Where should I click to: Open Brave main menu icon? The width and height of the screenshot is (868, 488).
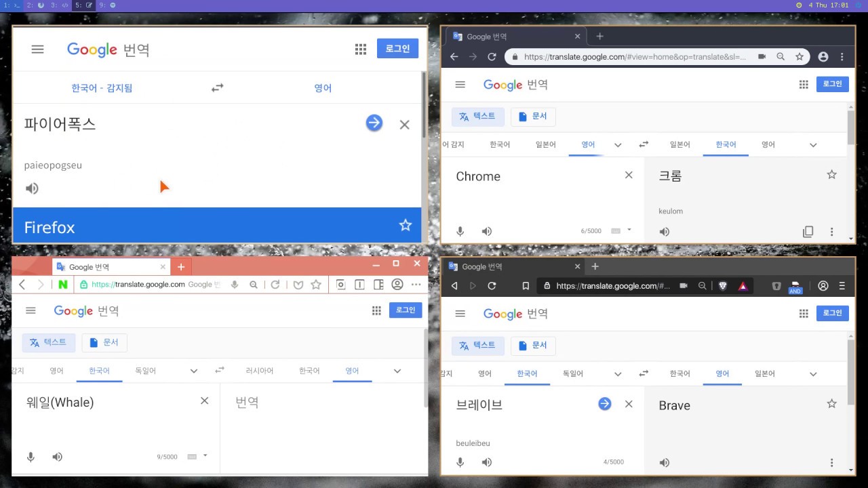click(842, 286)
